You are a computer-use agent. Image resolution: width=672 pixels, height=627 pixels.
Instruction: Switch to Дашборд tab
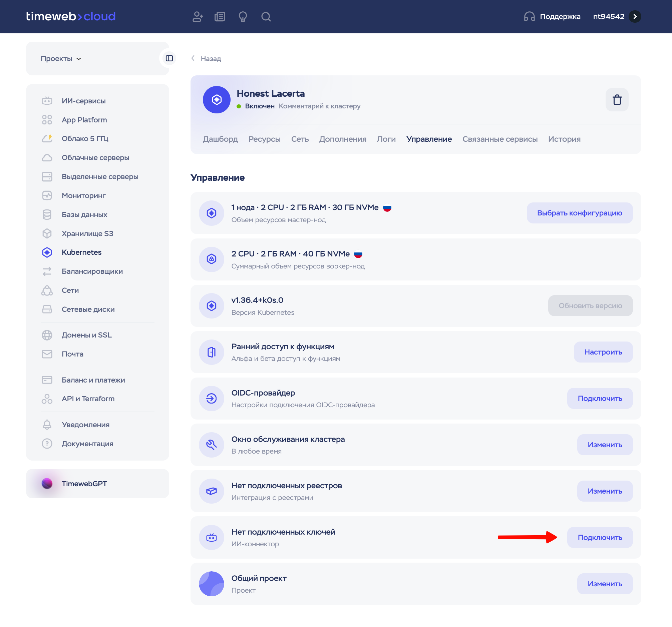(x=220, y=139)
